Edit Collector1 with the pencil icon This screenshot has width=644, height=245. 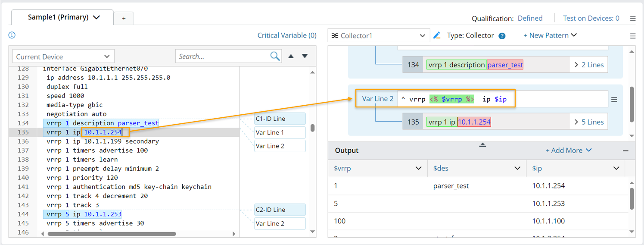(437, 35)
